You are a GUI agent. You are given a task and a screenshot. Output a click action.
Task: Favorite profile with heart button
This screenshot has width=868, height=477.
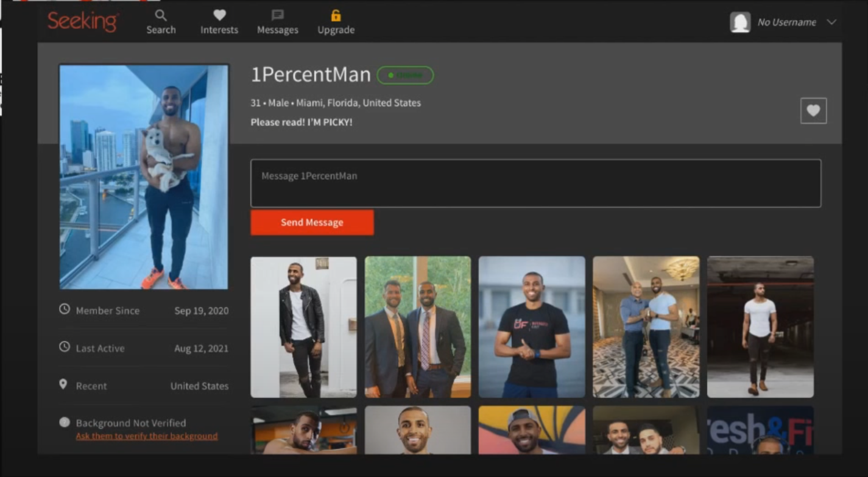pos(813,111)
